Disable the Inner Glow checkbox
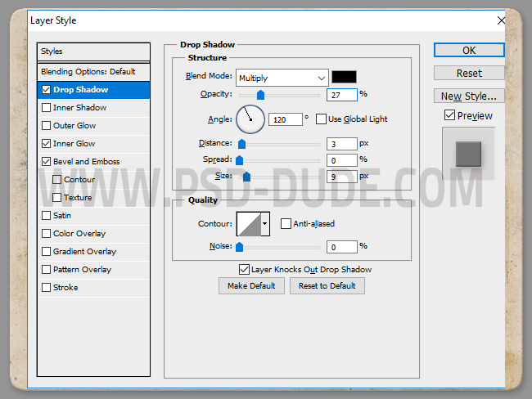 tap(46, 144)
